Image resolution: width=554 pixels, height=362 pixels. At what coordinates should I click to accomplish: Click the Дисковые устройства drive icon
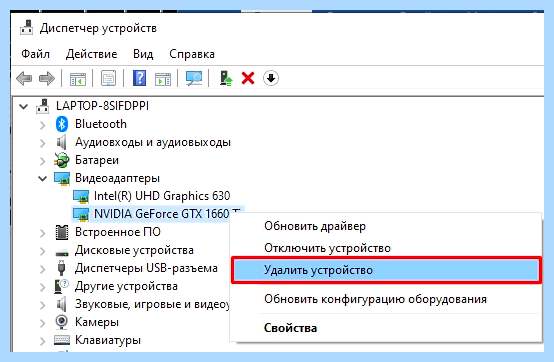62,252
